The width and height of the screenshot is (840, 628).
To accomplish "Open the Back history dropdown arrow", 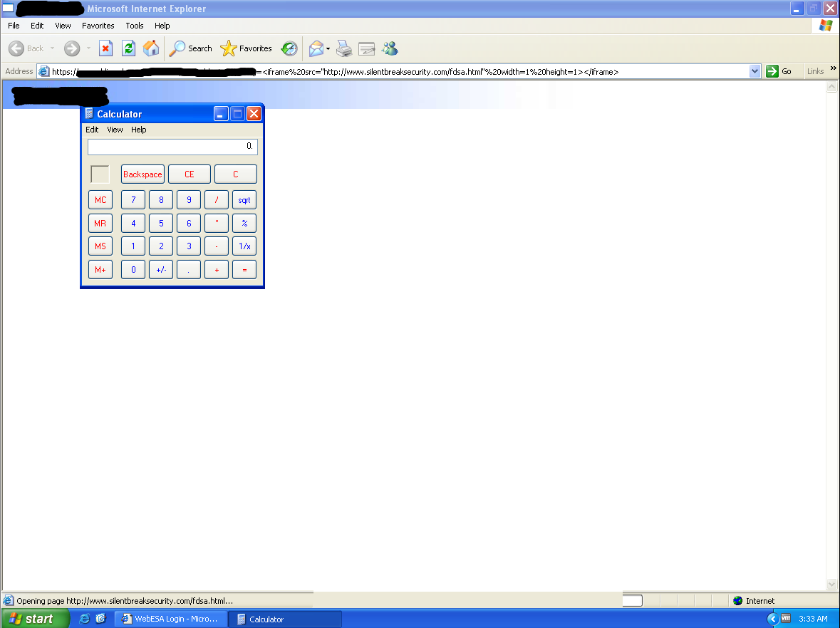I will 53,48.
